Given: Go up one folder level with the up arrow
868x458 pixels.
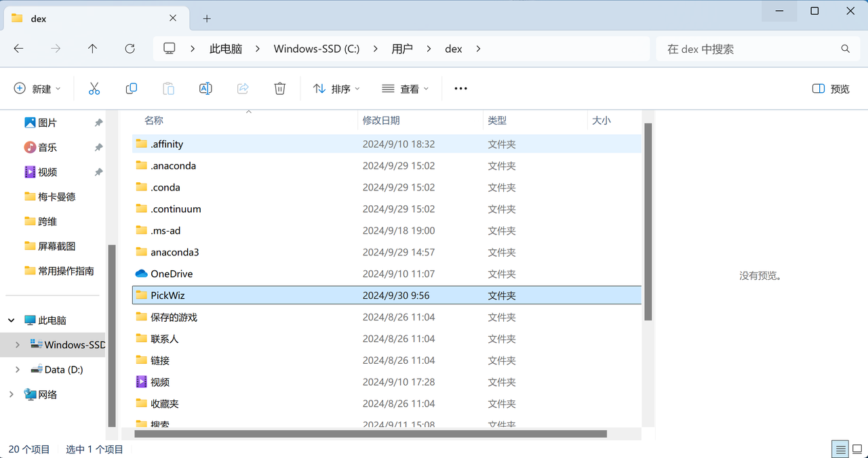Looking at the screenshot, I should click(x=92, y=49).
